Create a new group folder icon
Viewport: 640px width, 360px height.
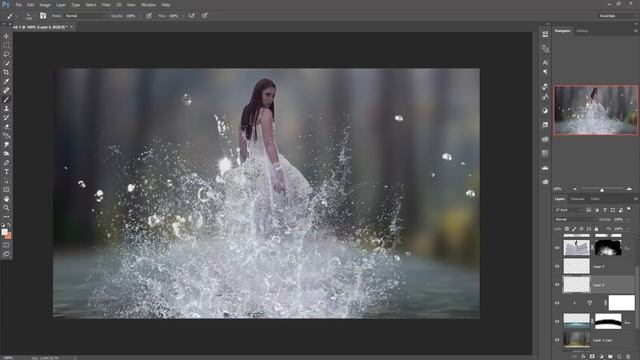point(610,356)
